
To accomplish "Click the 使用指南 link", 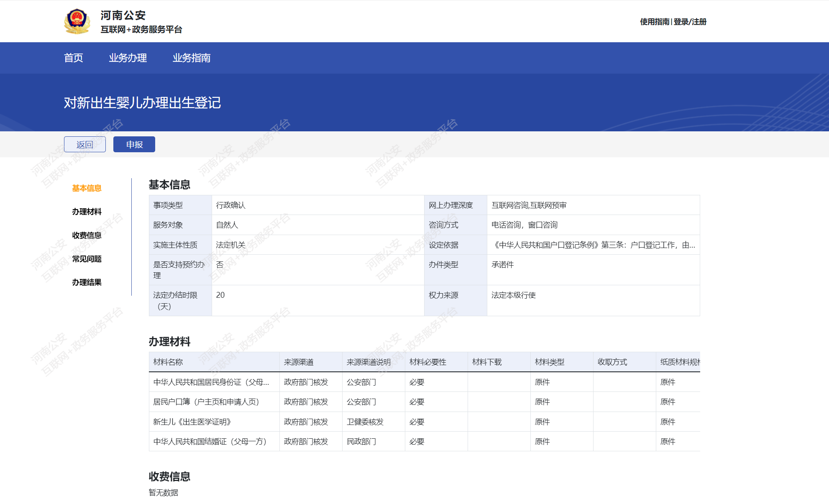I will (x=655, y=22).
